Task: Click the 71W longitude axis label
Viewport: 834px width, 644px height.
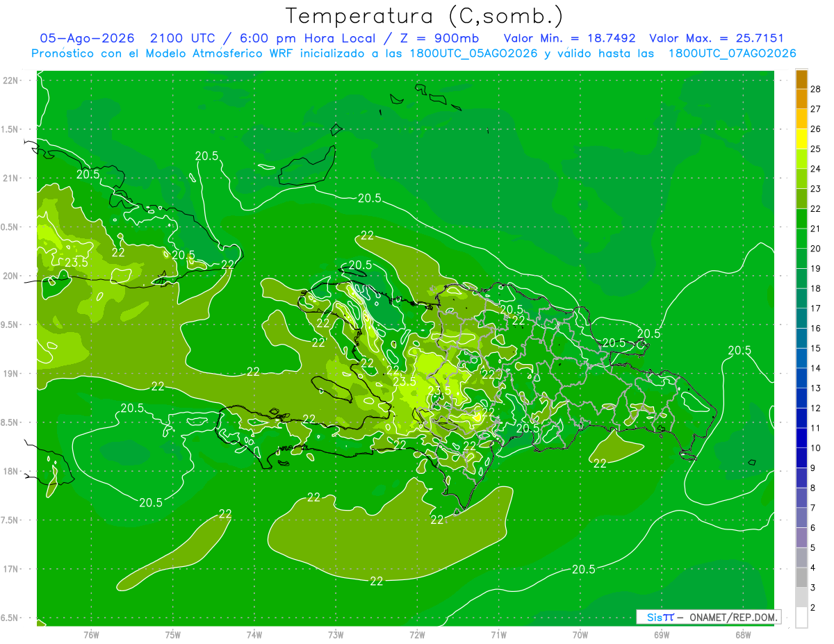Action: point(498,635)
